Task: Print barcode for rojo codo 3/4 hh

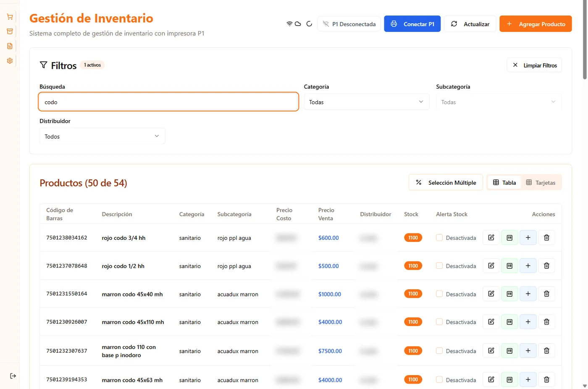Action: click(509, 238)
